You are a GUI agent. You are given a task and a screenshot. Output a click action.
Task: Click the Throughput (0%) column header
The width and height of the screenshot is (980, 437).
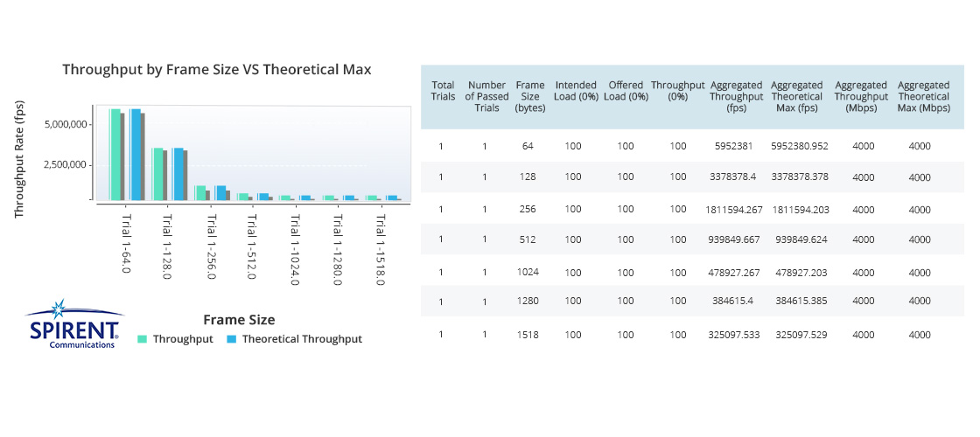(x=678, y=91)
